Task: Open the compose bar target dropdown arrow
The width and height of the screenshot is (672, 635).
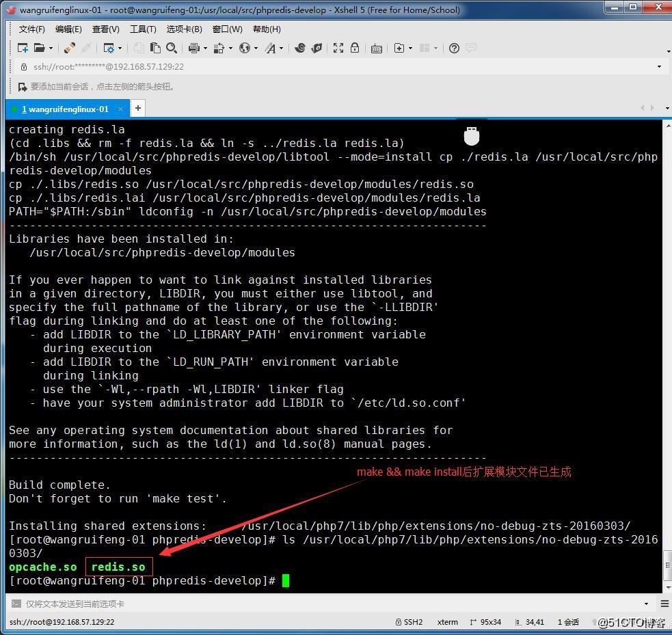Action: point(646,604)
